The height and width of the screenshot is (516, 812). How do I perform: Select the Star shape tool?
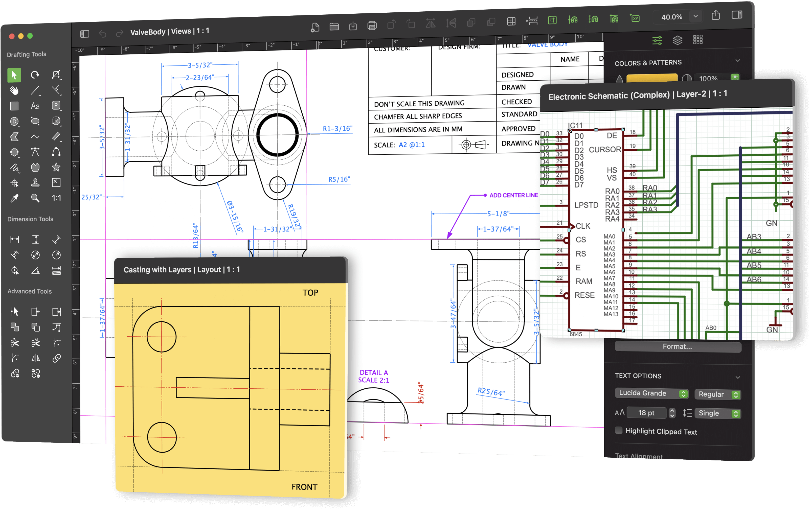pyautogui.click(x=56, y=167)
